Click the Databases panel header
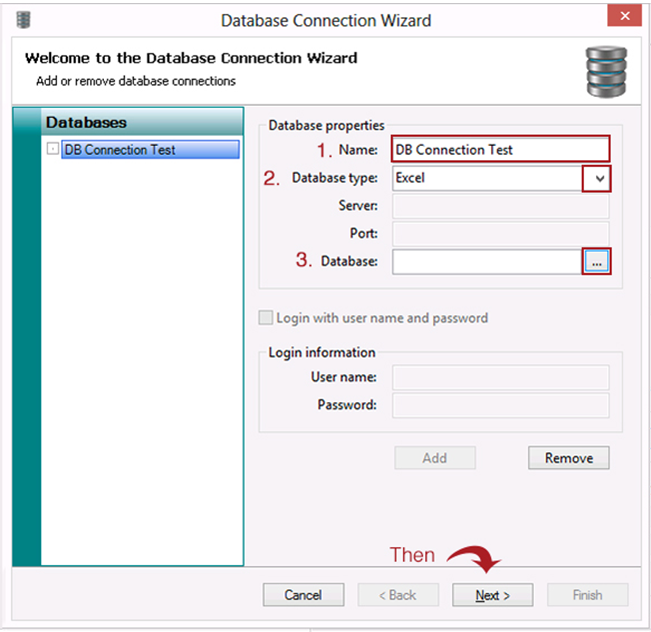 [142, 122]
